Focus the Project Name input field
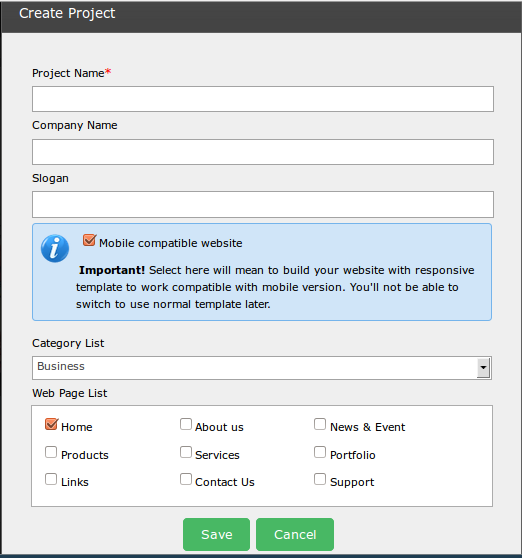Screen dimensions: 522x558 263,99
